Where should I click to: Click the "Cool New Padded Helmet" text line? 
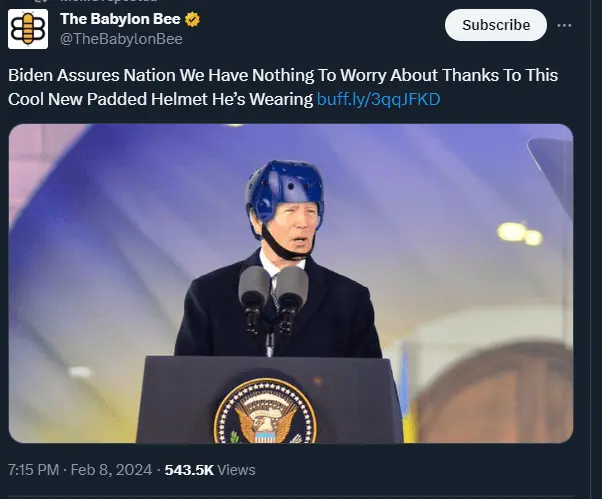coord(160,99)
